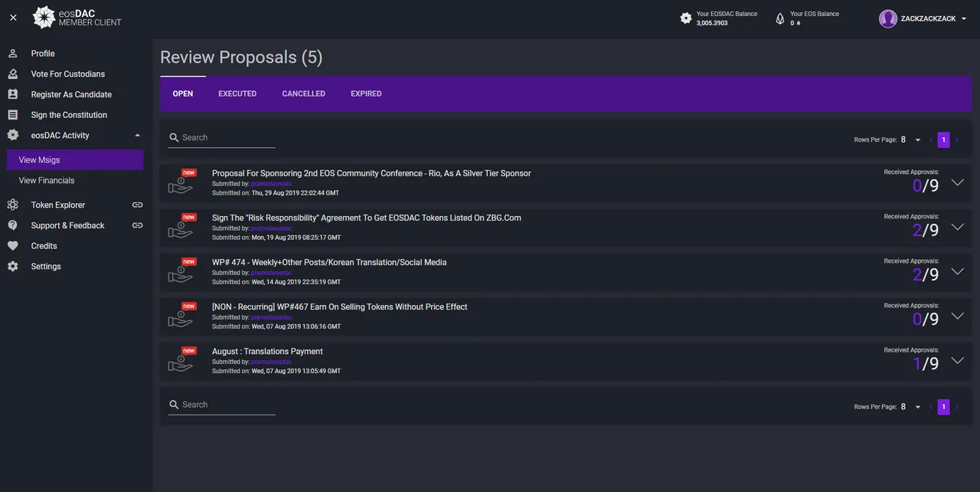Screen dimensions: 980x492
Task: Click the Token Explorer icon
Action: click(x=12, y=205)
